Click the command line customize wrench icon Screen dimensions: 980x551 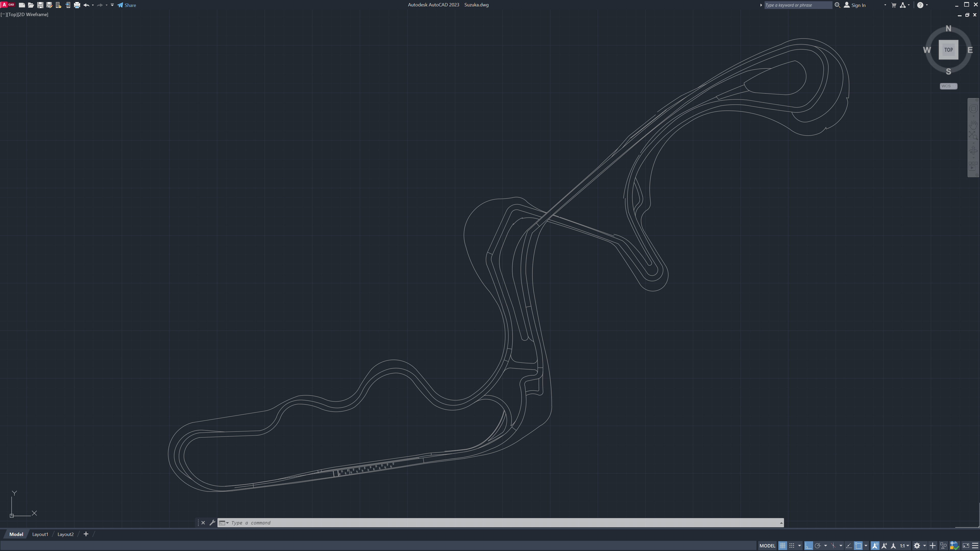[x=212, y=523]
